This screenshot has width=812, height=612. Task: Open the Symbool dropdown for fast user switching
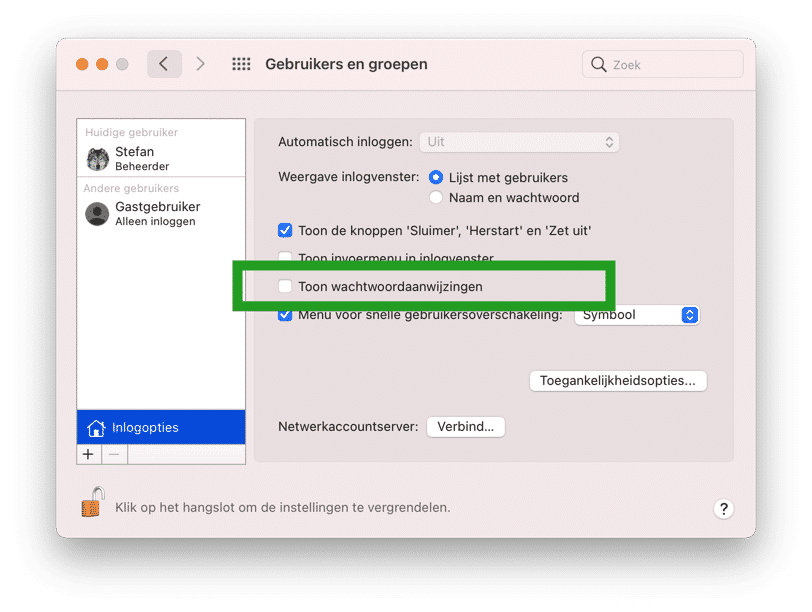click(x=637, y=315)
